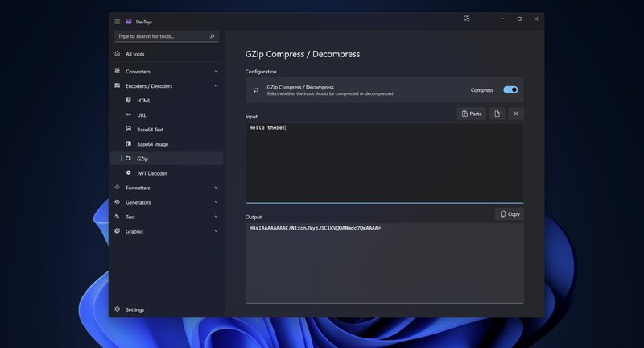
Task: Open Settings in sidebar
Action: click(x=134, y=309)
